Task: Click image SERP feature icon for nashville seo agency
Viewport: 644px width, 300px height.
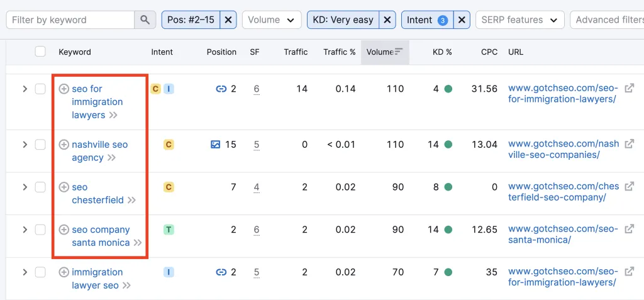Action: [215, 144]
